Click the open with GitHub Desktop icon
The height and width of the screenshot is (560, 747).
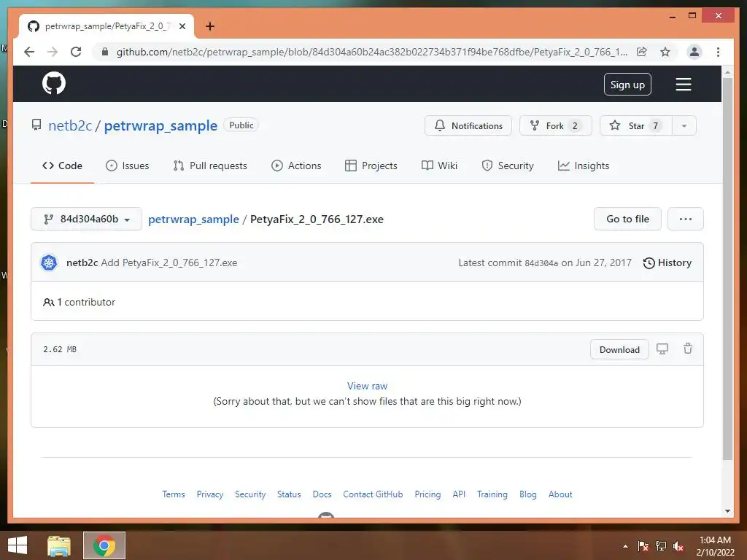coord(662,349)
